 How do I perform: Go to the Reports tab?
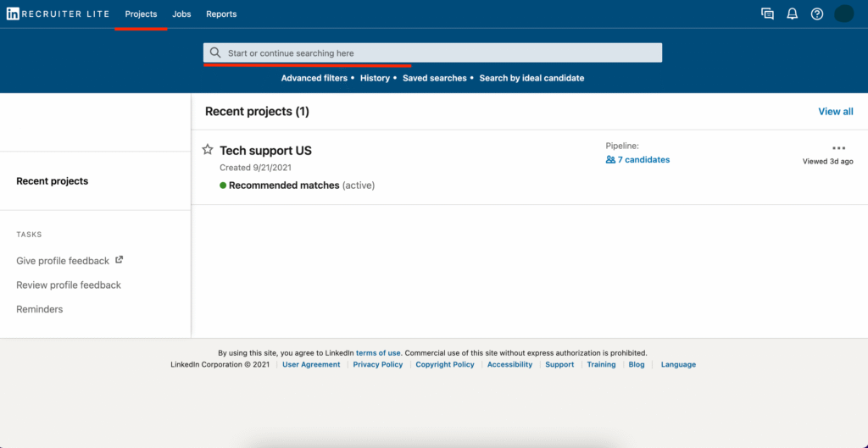221,14
